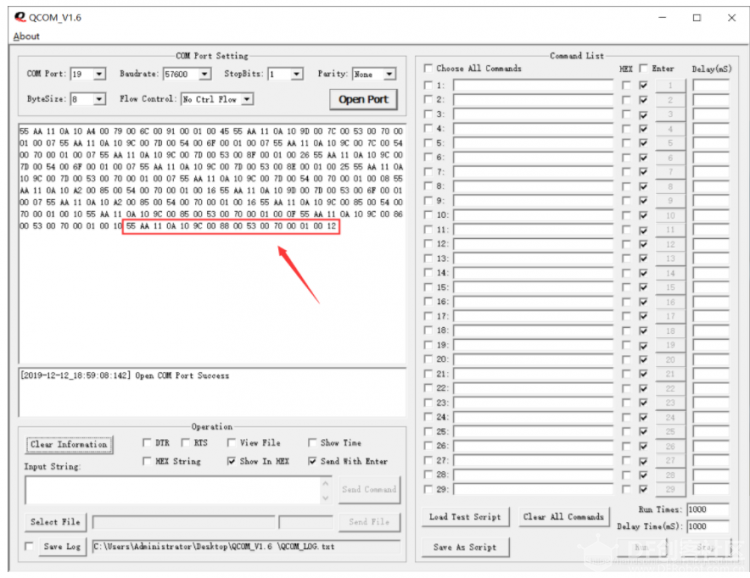This screenshot has width=750, height=578.
Task: Uncheck the Show In HEX checkbox
Action: point(231,461)
